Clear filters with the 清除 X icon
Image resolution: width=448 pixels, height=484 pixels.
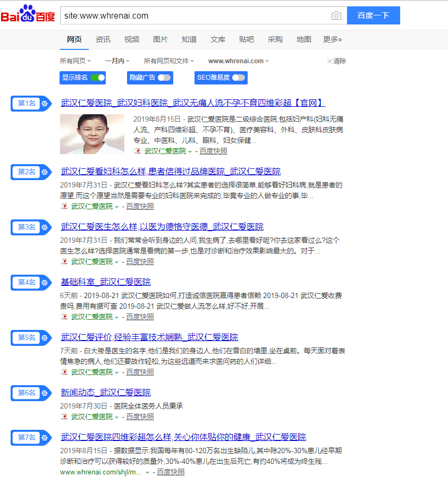pyautogui.click(x=329, y=61)
